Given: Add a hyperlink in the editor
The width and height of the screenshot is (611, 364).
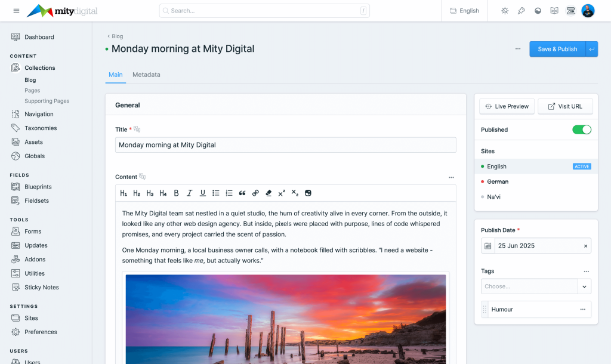Looking at the screenshot, I should (x=255, y=193).
